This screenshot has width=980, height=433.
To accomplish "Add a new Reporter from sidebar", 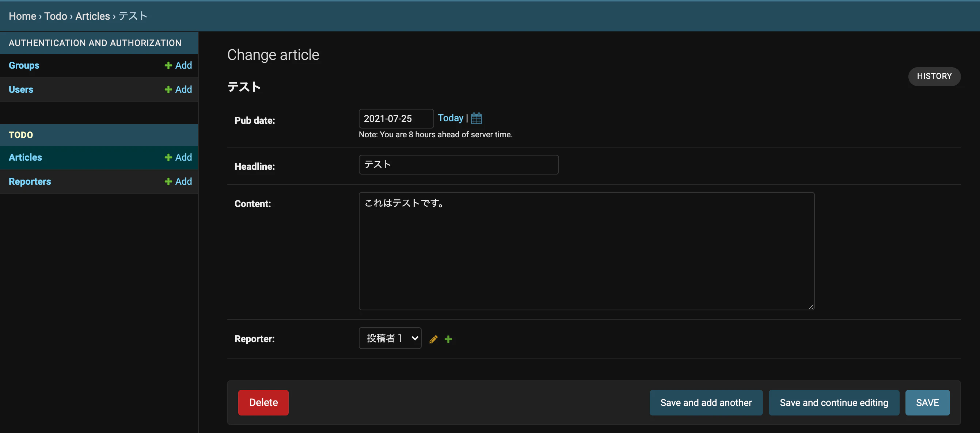I will [x=178, y=181].
